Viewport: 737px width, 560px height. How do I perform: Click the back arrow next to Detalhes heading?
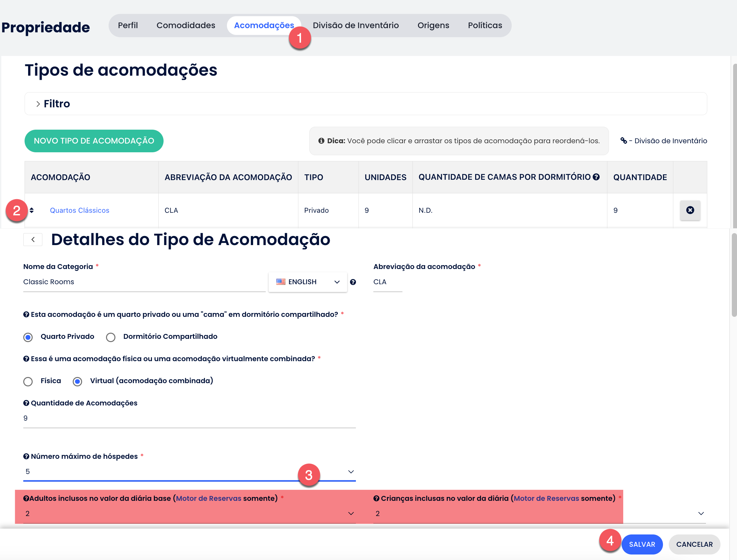33,239
